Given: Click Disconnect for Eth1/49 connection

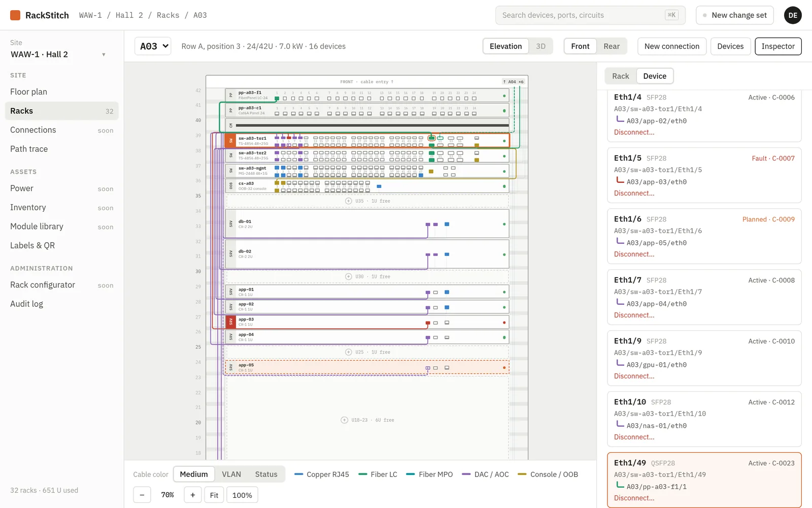Looking at the screenshot, I should point(634,498).
